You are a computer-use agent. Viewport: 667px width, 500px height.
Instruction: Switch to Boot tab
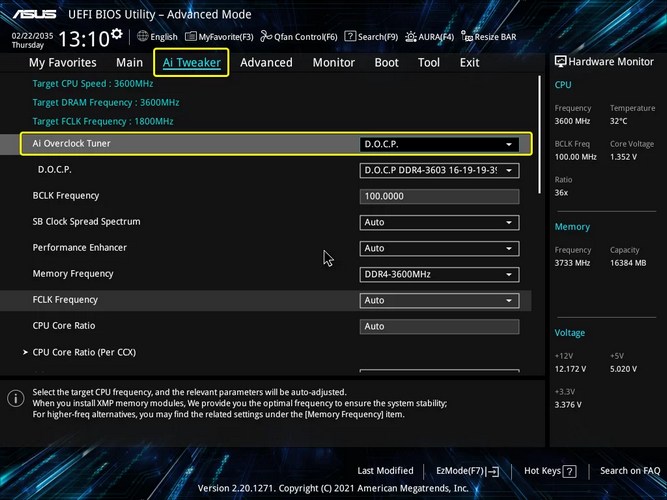(x=386, y=63)
